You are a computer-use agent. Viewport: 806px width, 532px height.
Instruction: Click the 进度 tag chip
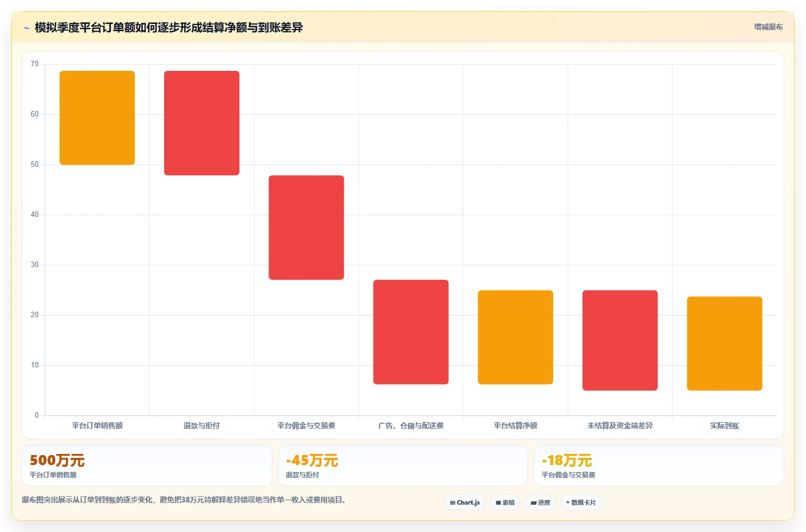click(x=540, y=502)
